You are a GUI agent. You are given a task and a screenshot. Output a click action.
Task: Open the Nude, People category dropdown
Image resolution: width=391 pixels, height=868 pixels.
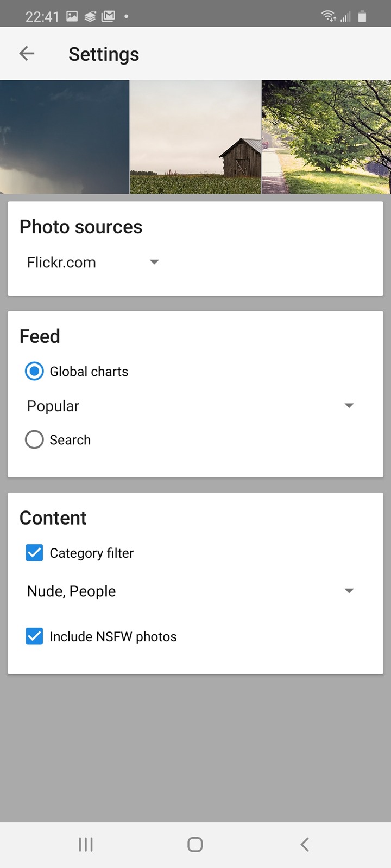pos(190,591)
